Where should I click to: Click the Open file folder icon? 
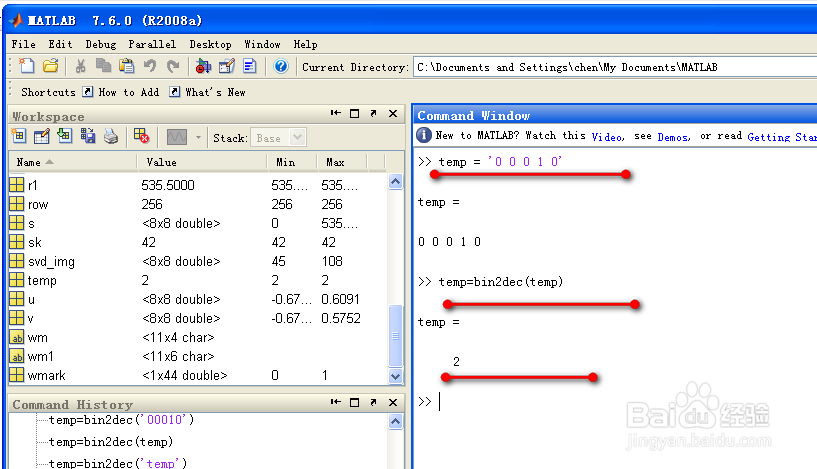pyautogui.click(x=51, y=66)
